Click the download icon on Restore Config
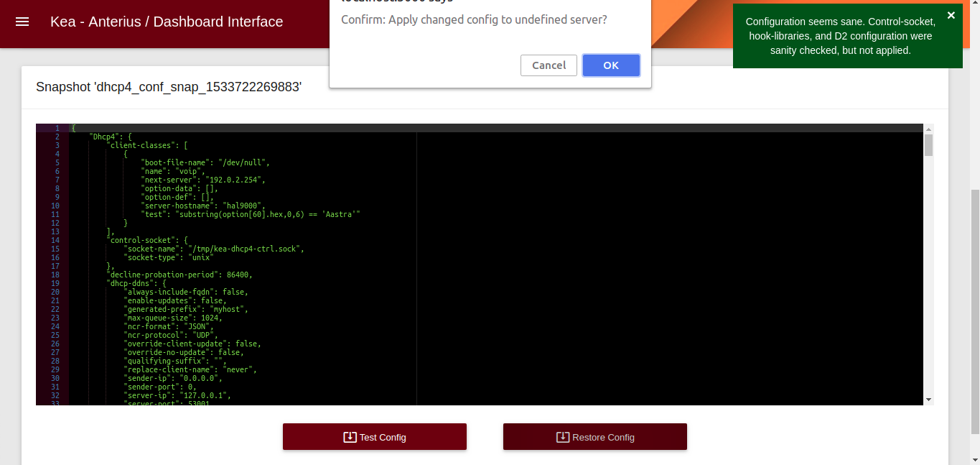 [x=563, y=437]
